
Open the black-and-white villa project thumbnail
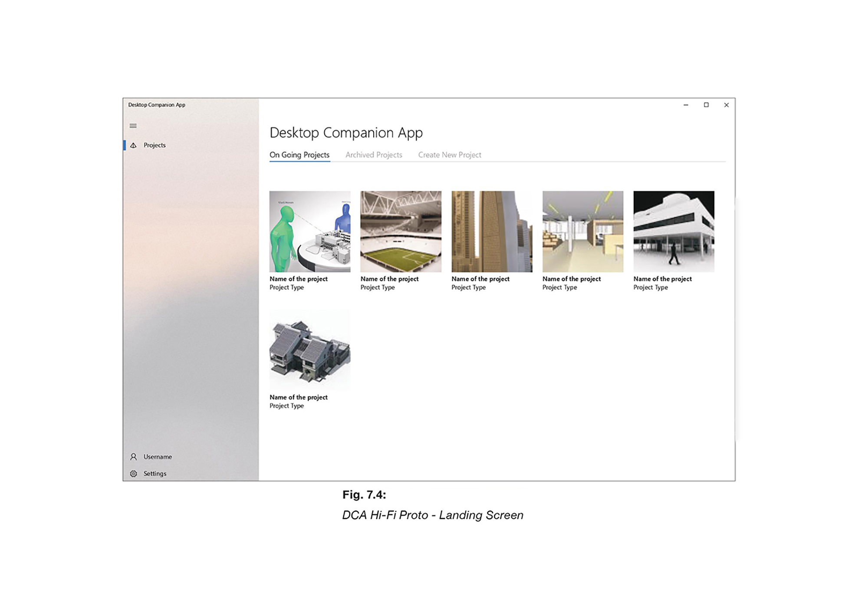pos(674,231)
